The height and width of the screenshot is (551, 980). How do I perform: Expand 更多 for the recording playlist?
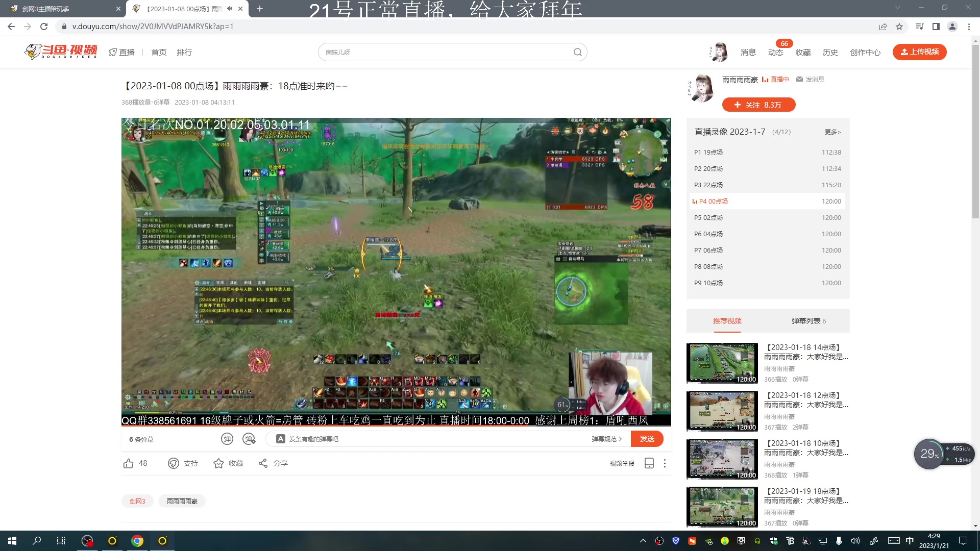(x=832, y=132)
